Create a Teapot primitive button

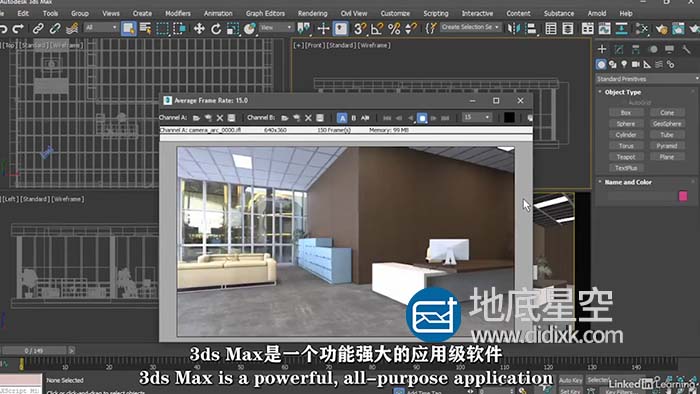pyautogui.click(x=626, y=157)
